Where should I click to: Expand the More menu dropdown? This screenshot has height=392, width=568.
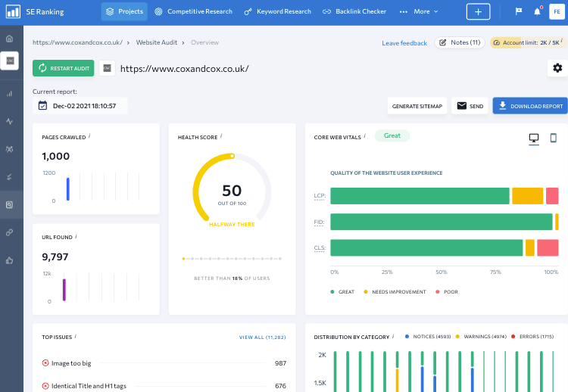click(x=419, y=11)
